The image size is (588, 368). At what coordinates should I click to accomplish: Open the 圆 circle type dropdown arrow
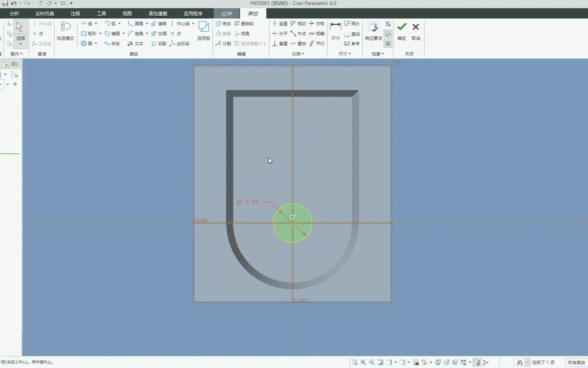tap(96, 44)
